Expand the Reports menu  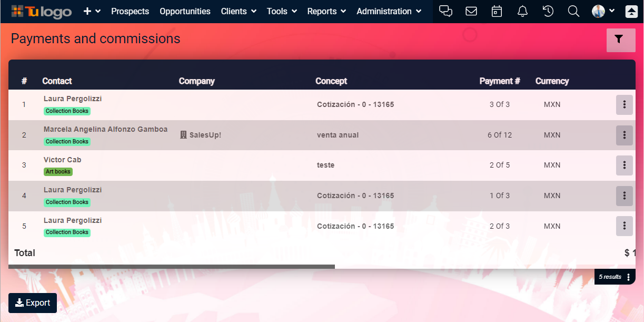[326, 11]
